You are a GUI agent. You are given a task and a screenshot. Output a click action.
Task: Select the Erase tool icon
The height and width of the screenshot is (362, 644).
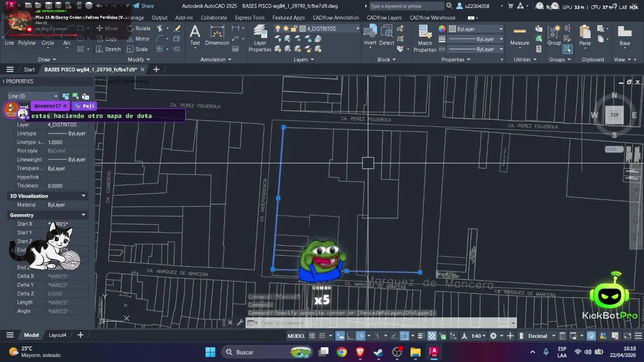(x=177, y=29)
